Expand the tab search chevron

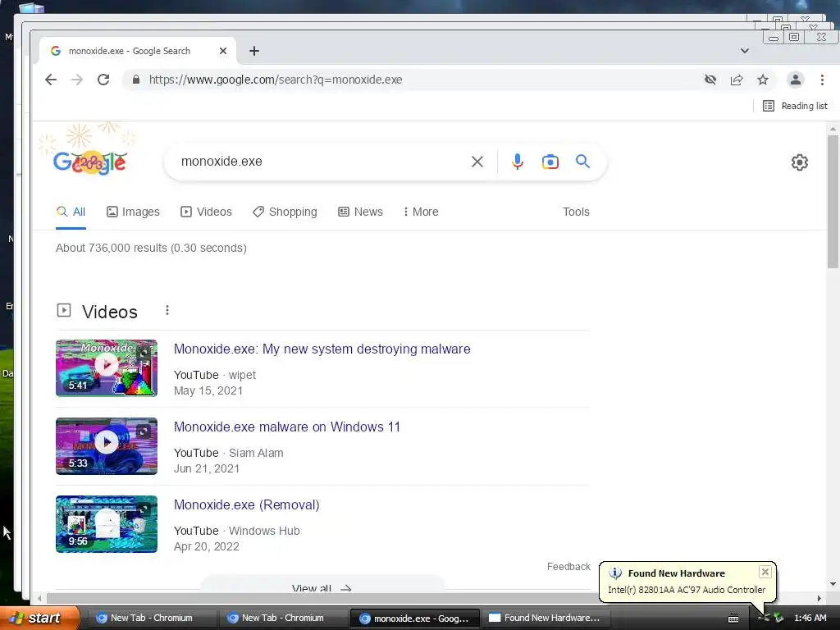pos(745,51)
